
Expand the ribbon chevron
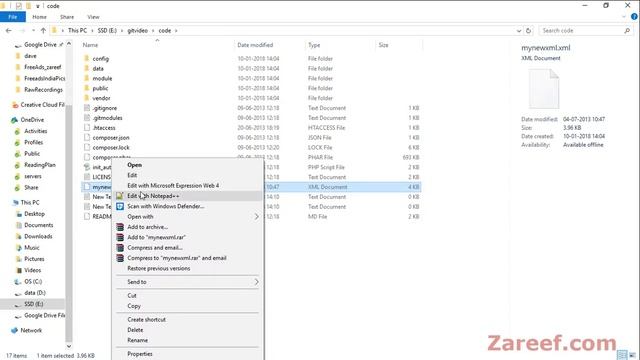[x=624, y=17]
